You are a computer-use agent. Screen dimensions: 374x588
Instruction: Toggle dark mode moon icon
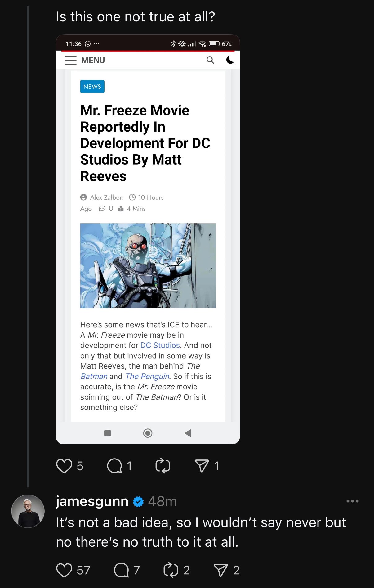click(x=230, y=60)
